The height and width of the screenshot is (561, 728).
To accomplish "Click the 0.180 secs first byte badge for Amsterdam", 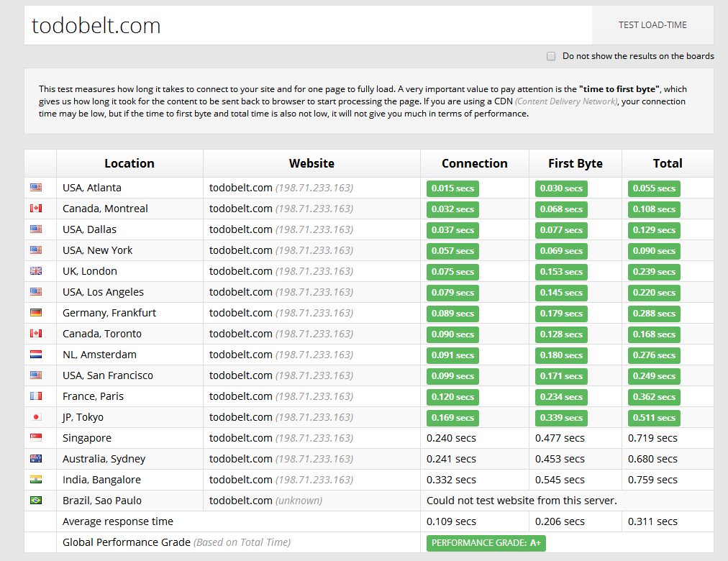I will [x=561, y=355].
